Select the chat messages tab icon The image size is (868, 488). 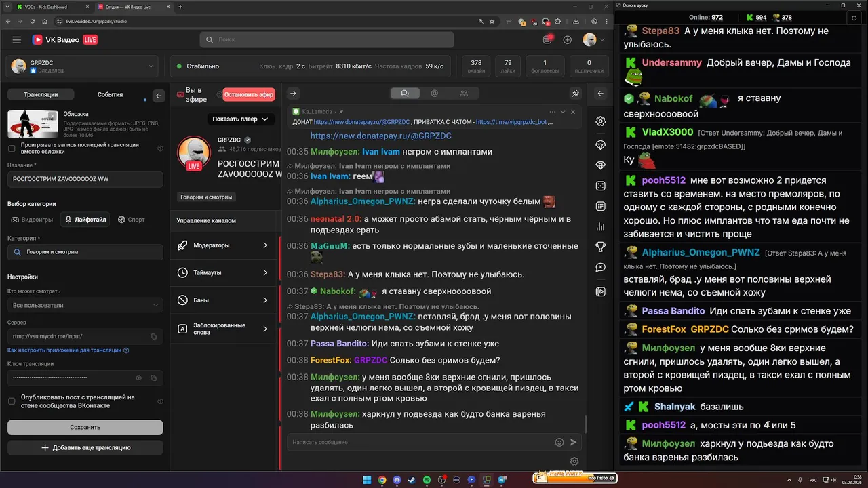click(405, 94)
